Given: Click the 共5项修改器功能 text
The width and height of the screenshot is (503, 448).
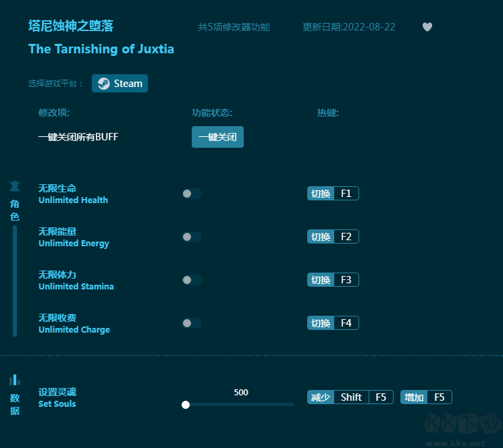Looking at the screenshot, I should 234,27.
